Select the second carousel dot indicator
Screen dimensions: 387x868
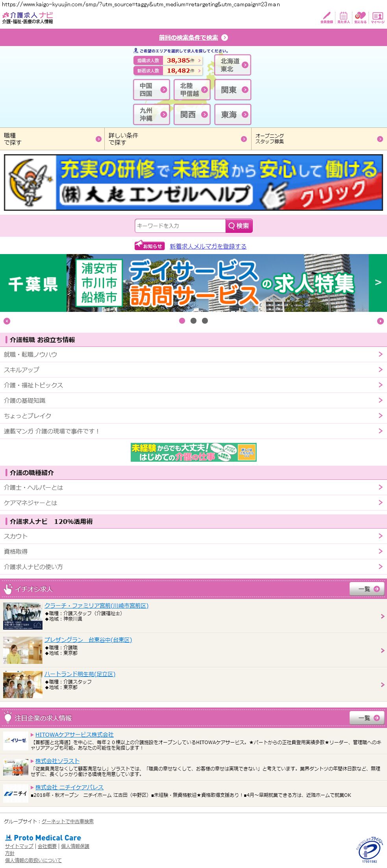pyautogui.click(x=193, y=321)
